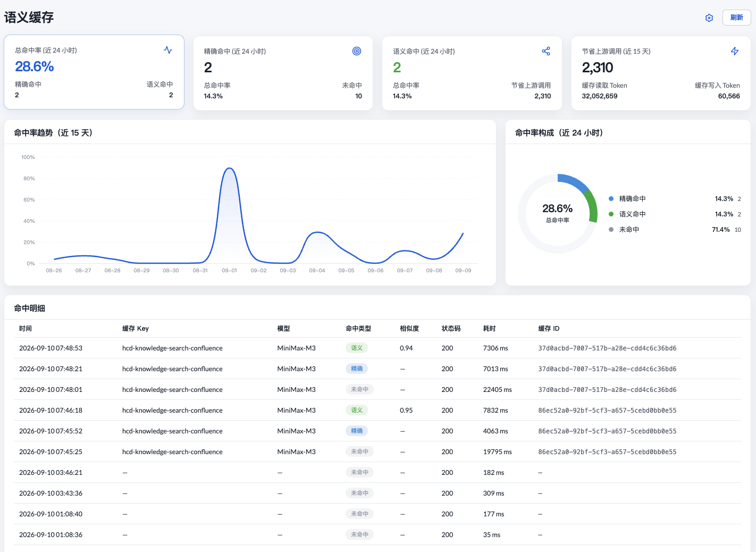Open the settings gear icon
756x552 pixels.
[x=709, y=18]
